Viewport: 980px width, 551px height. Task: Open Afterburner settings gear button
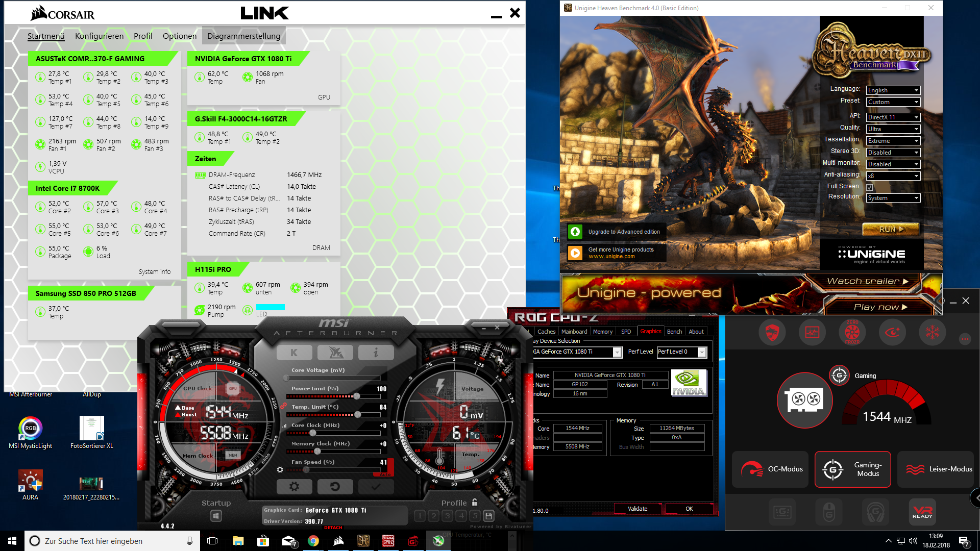click(294, 487)
